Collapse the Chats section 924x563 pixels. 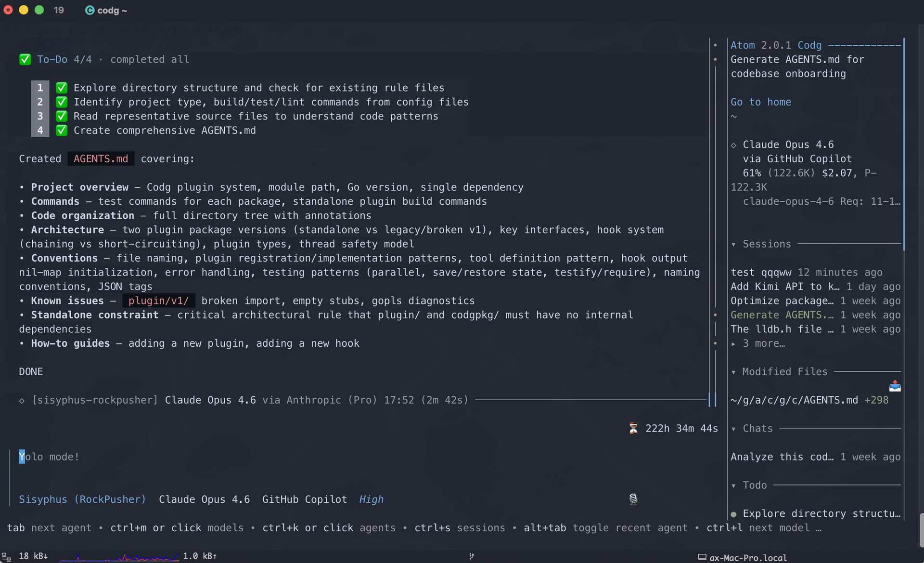(733, 429)
